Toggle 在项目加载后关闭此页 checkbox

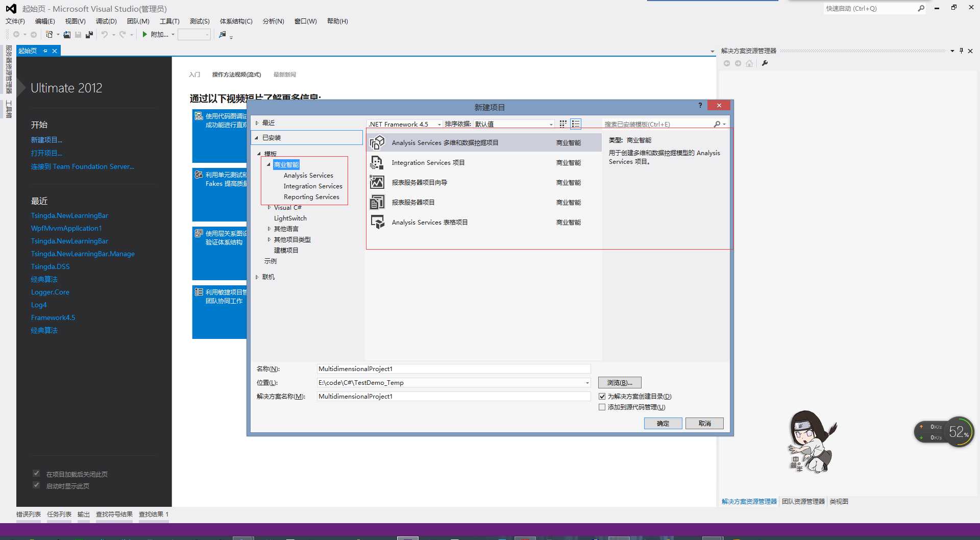[36, 473]
